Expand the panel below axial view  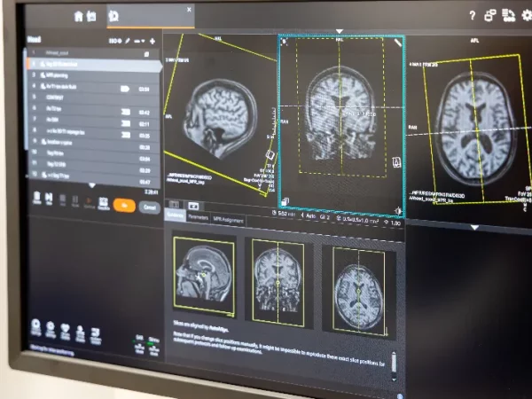(473, 226)
